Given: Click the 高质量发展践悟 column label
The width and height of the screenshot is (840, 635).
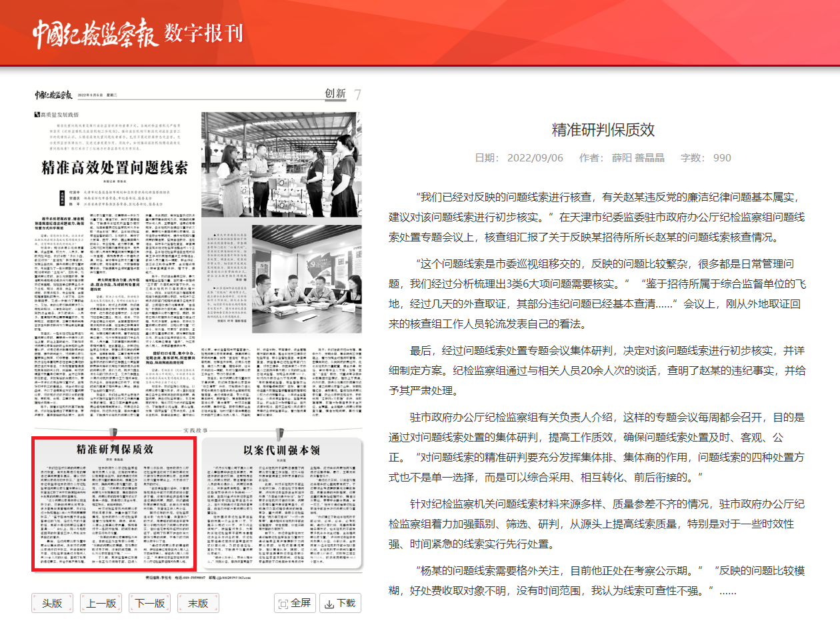Looking at the screenshot, I should click(x=58, y=115).
